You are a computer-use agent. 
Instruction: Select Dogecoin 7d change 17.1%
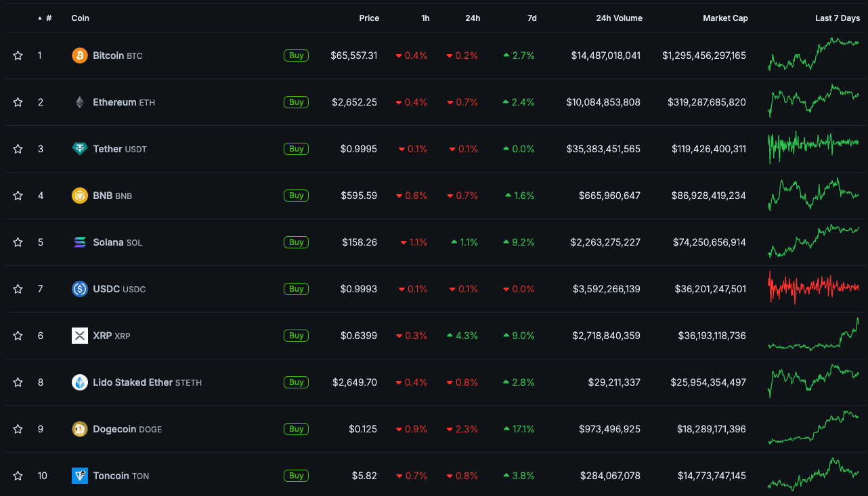pos(519,429)
